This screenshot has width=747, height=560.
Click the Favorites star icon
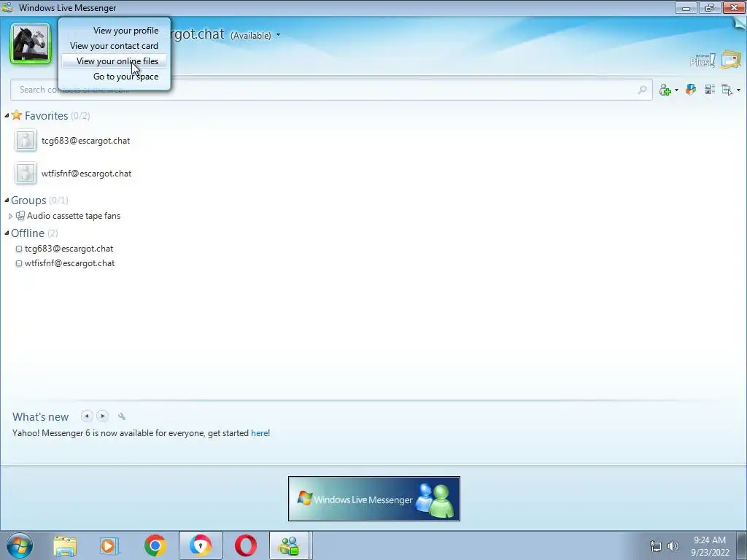point(17,114)
